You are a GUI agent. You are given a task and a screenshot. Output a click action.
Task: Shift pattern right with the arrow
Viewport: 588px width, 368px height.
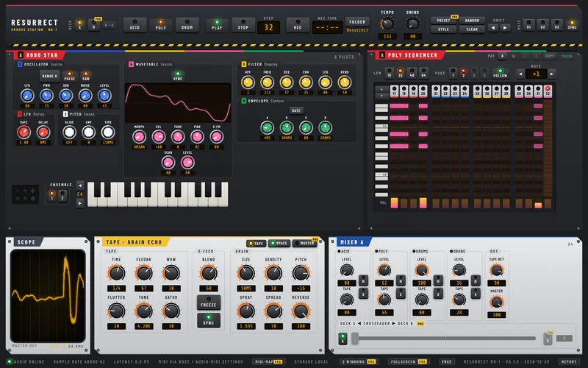[505, 28]
